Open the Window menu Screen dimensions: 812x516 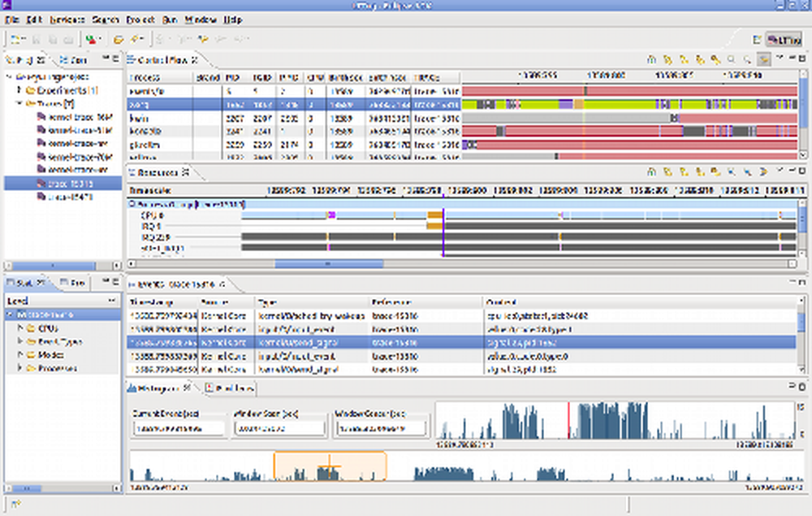[201, 19]
